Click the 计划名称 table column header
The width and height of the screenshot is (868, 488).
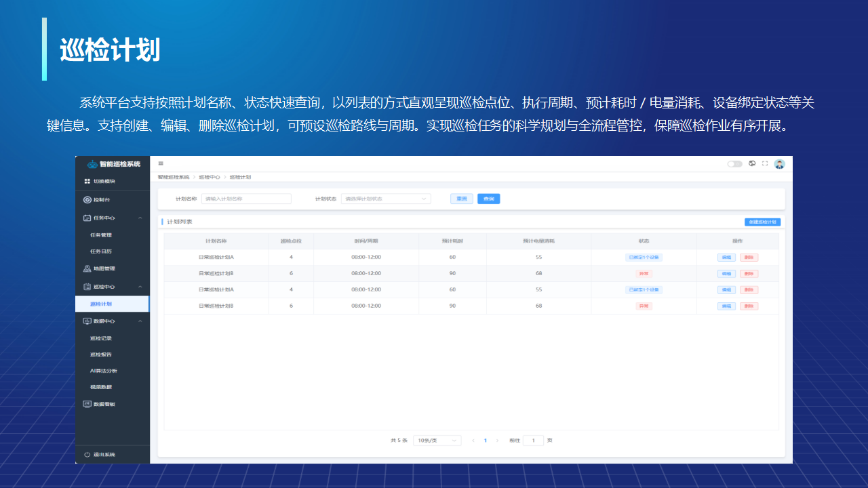tap(216, 241)
